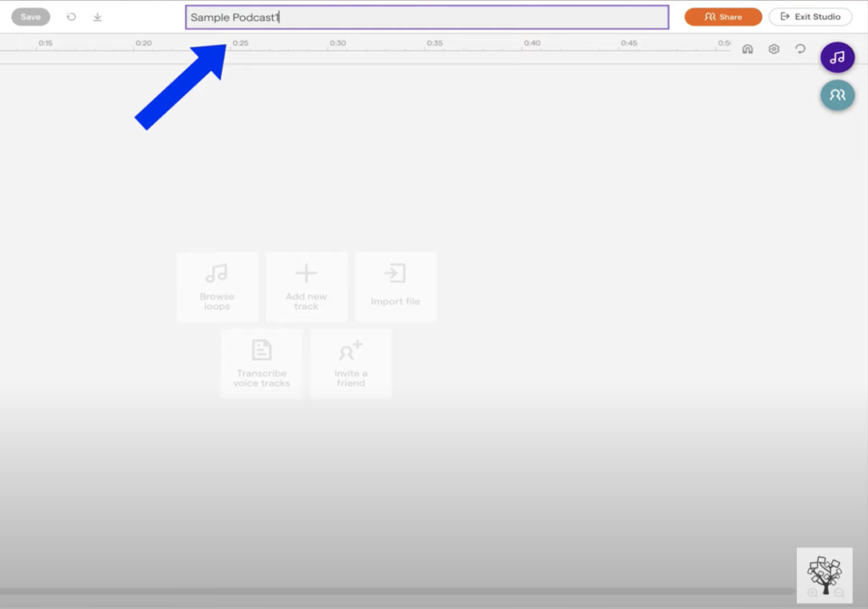Click the 0:45 mark on the timeline ruler

click(629, 44)
